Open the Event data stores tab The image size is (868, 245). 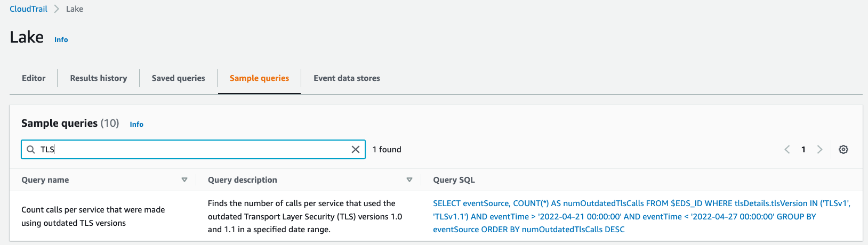(x=347, y=78)
